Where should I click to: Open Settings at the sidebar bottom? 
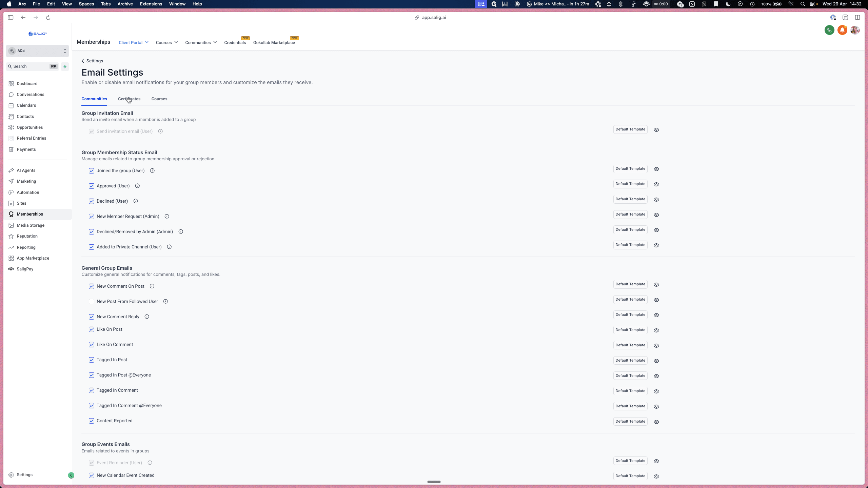[x=24, y=475]
